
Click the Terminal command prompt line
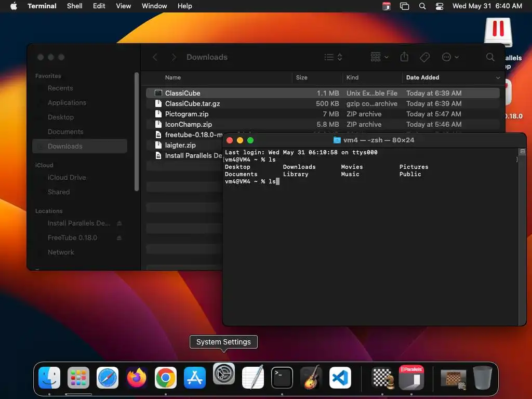click(x=252, y=181)
